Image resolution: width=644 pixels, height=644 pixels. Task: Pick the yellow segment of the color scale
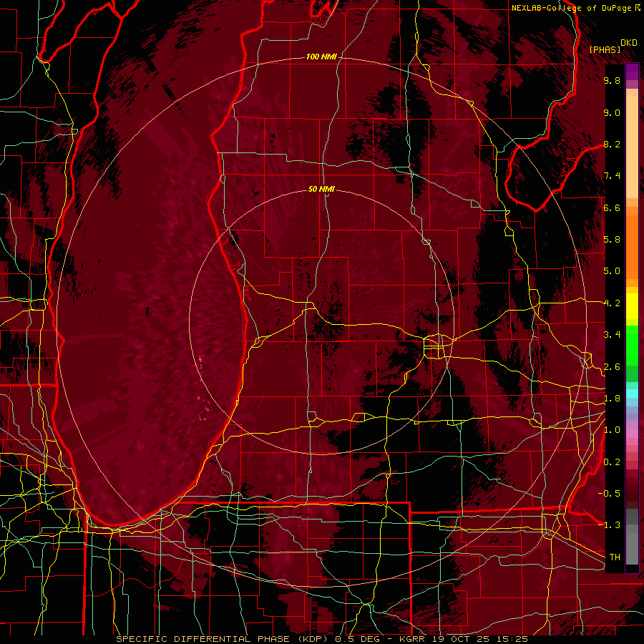click(x=632, y=306)
